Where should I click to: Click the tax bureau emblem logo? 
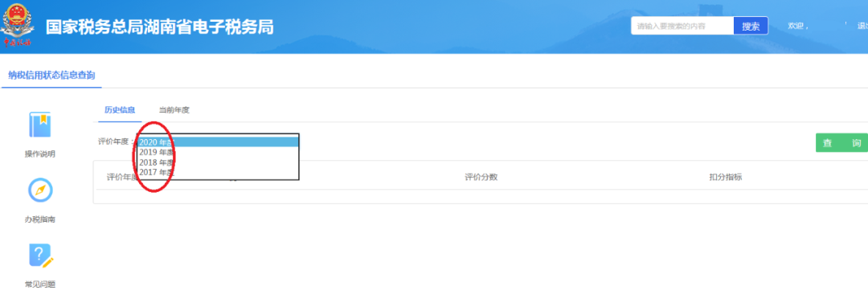pyautogui.click(x=18, y=25)
